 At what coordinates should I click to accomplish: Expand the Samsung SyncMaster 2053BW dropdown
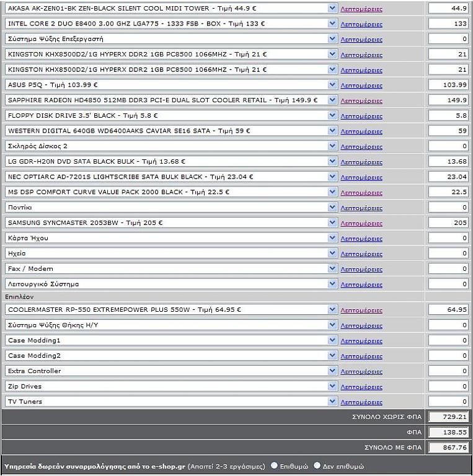point(171,223)
